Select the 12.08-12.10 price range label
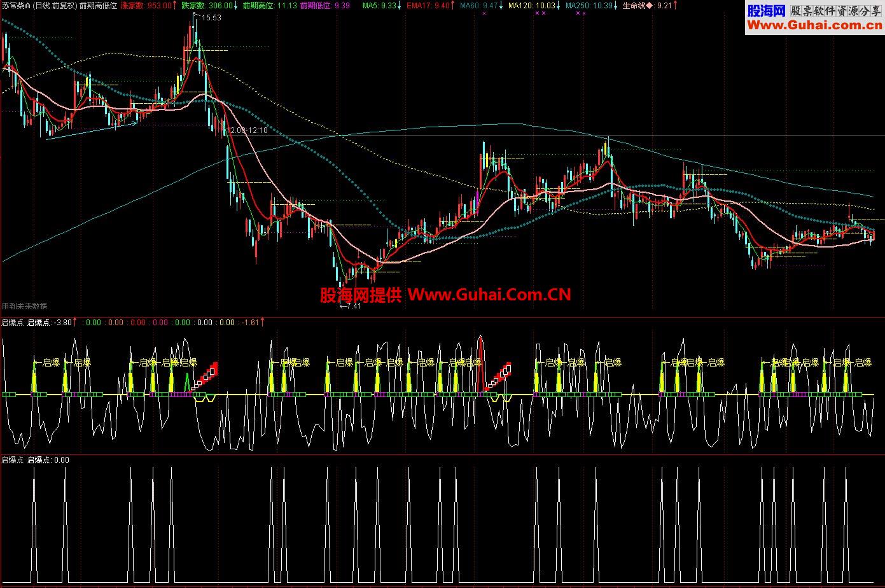Screen dimensions: 885x588 pyautogui.click(x=247, y=130)
